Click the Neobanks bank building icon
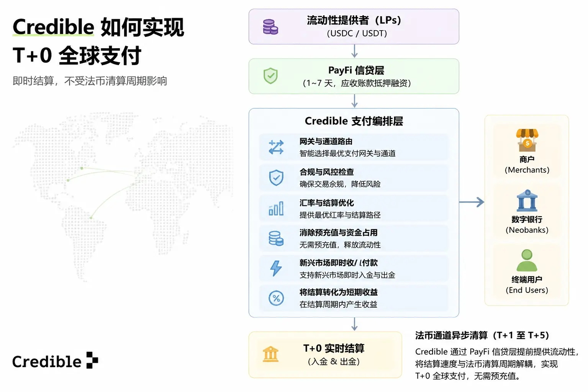Image resolution: width=588 pixels, height=392 pixels. coord(527,201)
